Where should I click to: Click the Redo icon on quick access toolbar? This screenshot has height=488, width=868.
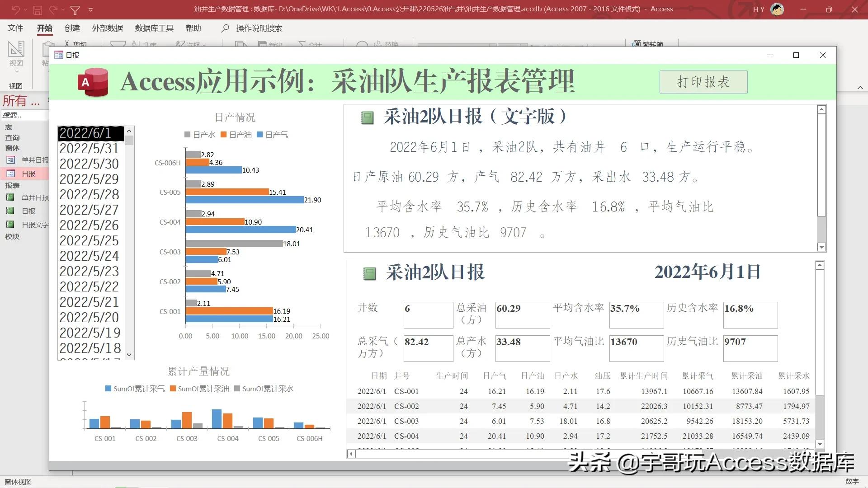[x=53, y=9]
